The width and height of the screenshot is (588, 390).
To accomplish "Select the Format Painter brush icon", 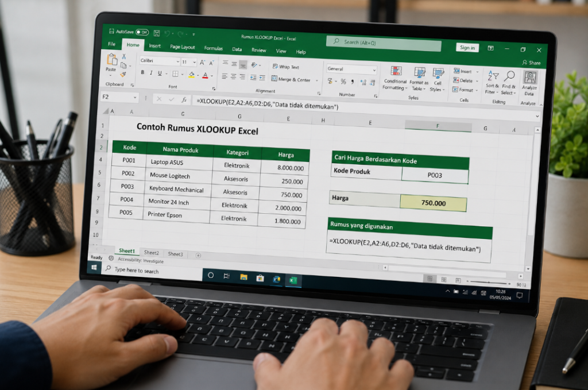I will tap(123, 74).
